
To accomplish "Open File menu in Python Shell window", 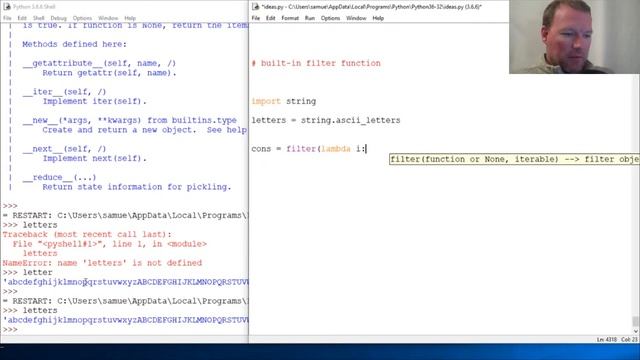I will [x=7, y=18].
